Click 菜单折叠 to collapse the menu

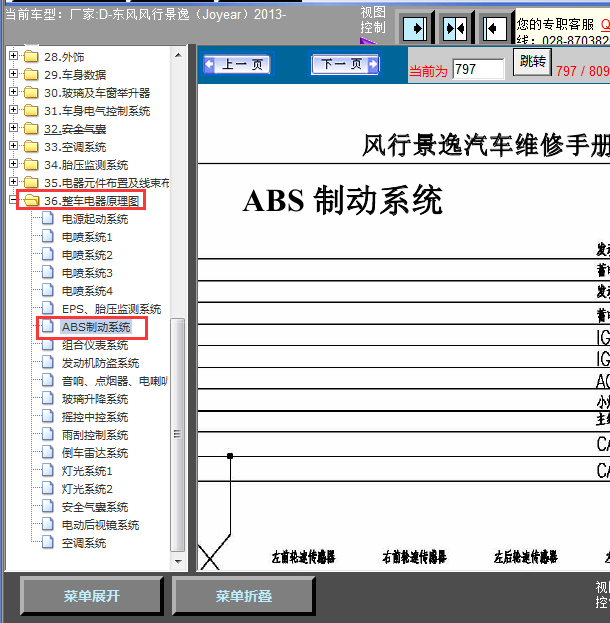(244, 596)
